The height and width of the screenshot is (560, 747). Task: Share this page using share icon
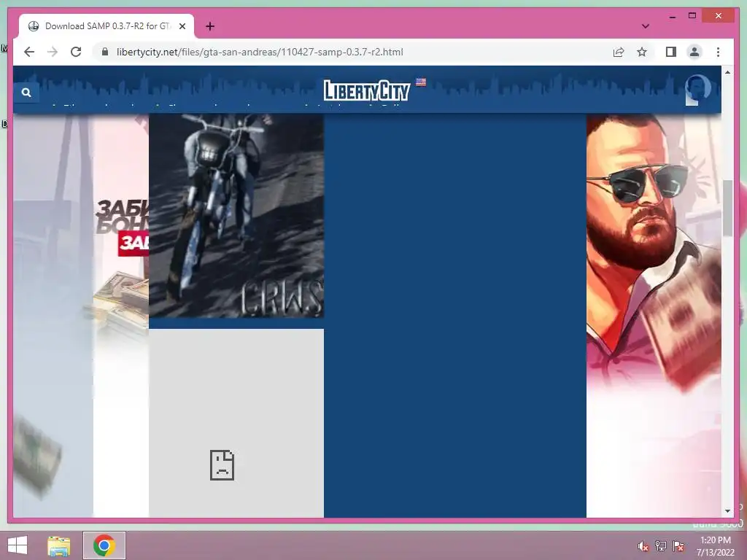[x=619, y=52]
